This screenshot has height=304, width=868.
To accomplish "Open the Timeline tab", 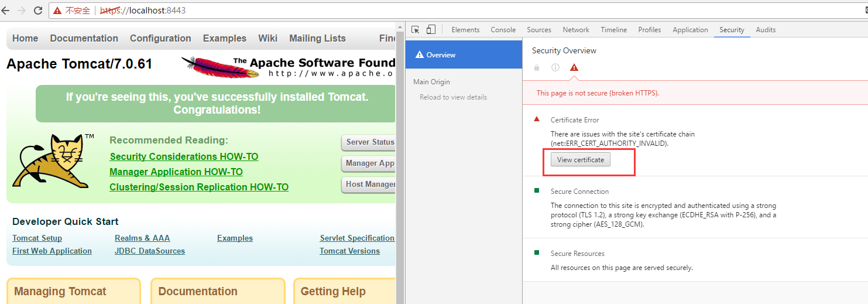I will tap(614, 30).
